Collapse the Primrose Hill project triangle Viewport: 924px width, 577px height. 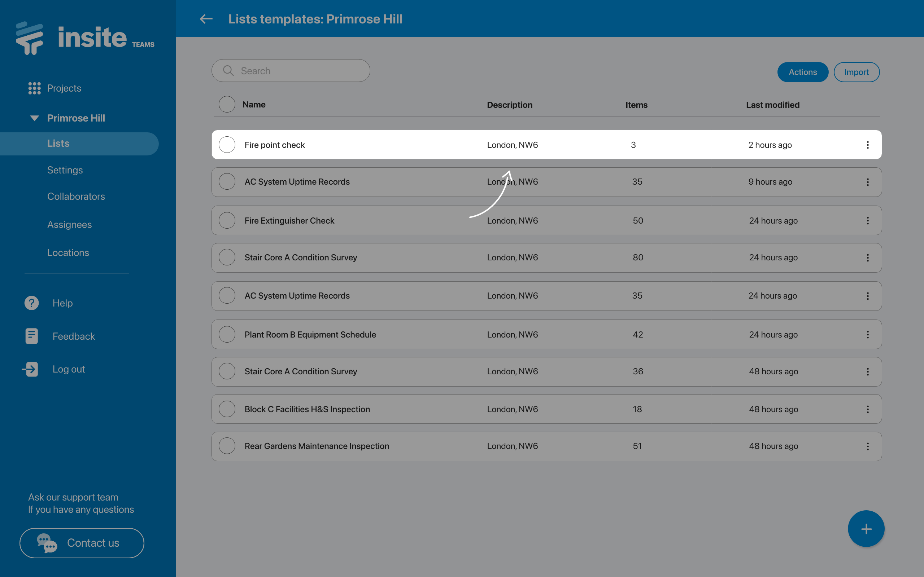(x=34, y=118)
